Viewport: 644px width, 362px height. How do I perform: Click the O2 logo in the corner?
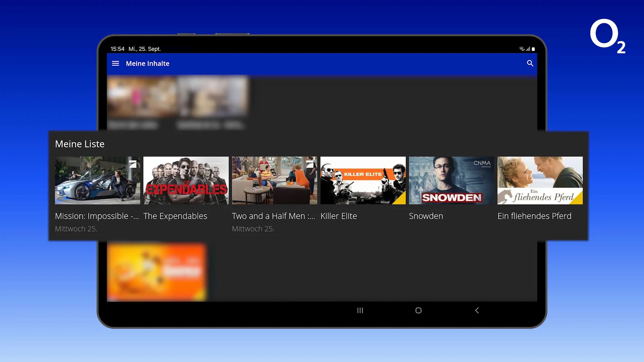[x=608, y=36]
